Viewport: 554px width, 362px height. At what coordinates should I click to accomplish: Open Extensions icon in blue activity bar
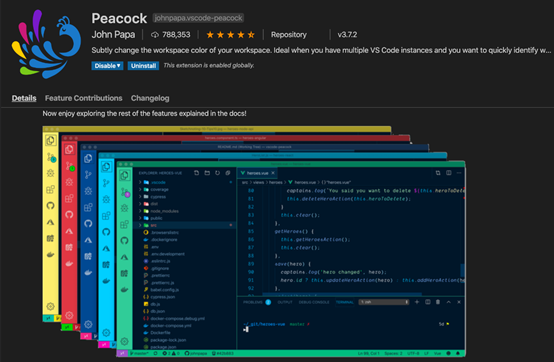[88, 207]
